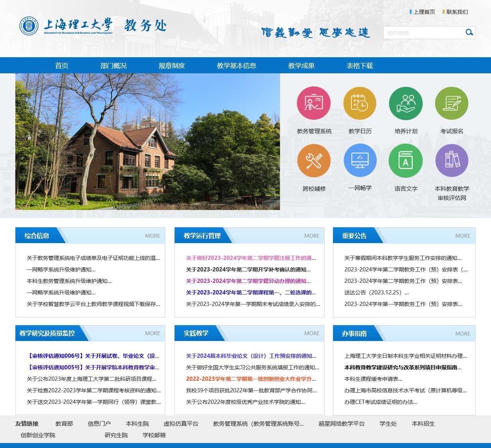
Task: Open the 教育部 friendly link
Action: click(x=64, y=424)
